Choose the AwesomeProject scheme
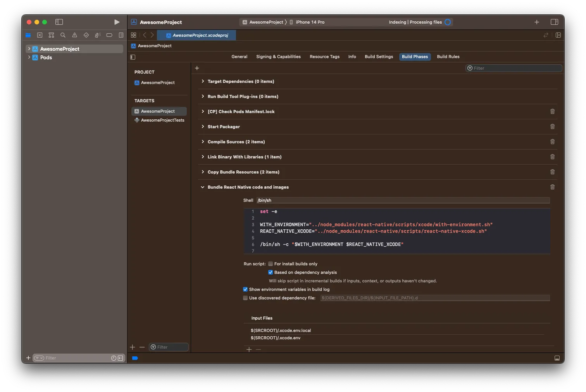This screenshot has width=586, height=392. point(263,22)
